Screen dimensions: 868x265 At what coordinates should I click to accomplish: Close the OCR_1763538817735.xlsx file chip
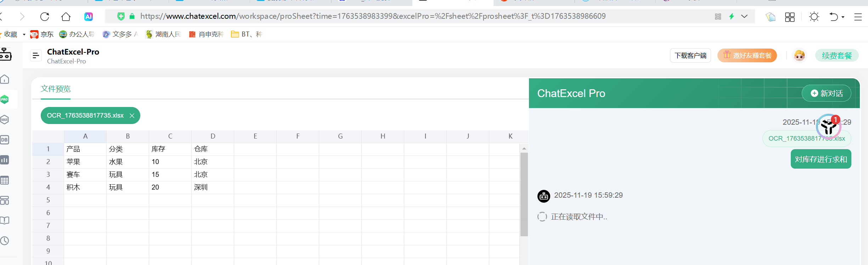click(132, 115)
